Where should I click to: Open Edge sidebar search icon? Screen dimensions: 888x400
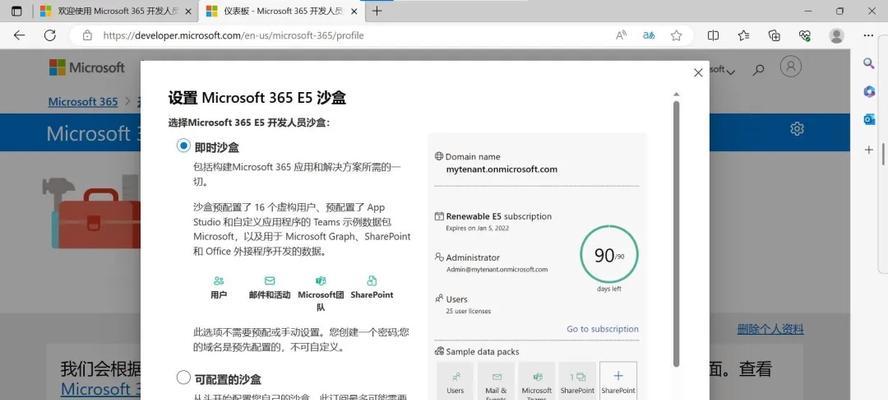tap(869, 63)
